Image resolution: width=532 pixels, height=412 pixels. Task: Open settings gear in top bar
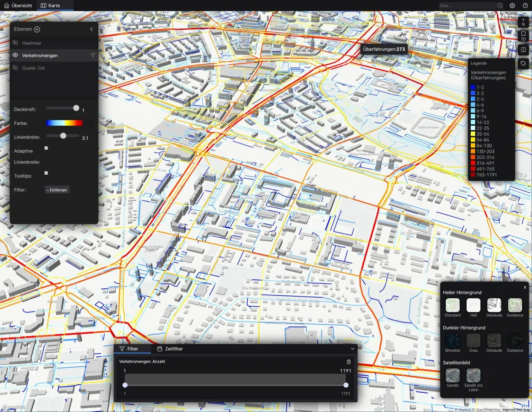click(x=512, y=6)
